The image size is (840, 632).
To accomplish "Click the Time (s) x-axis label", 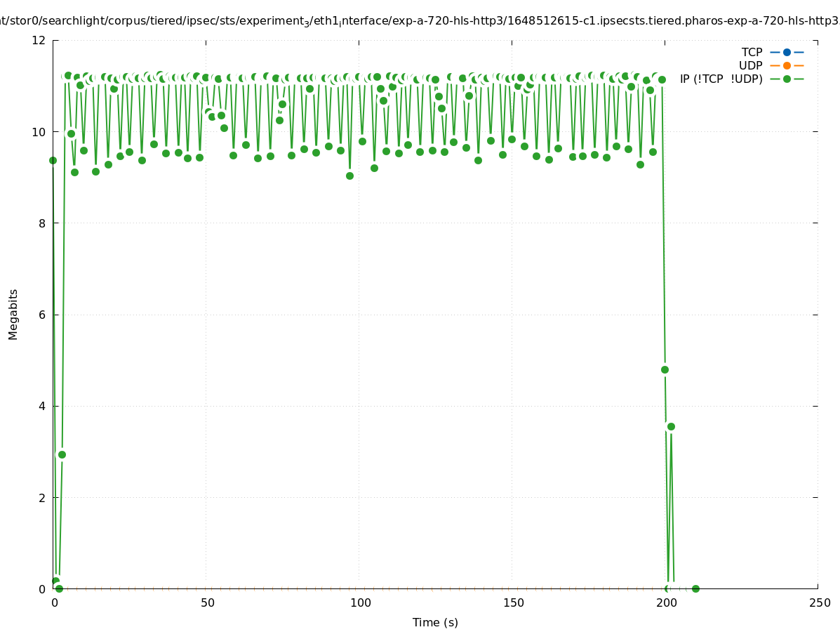I will pyautogui.click(x=435, y=622).
